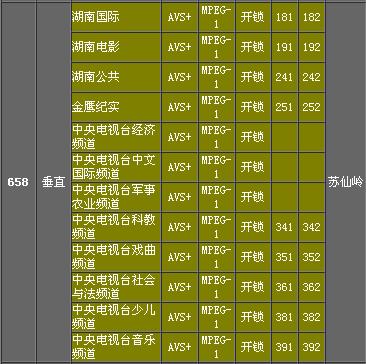
Task: Click value 182 in 湖南国际 row
Action: [x=311, y=17]
